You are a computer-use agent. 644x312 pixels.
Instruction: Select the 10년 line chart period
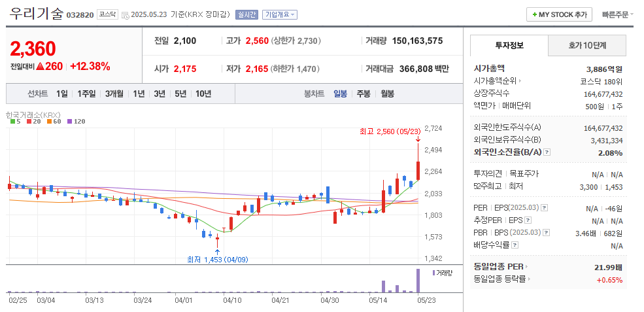coord(203,94)
